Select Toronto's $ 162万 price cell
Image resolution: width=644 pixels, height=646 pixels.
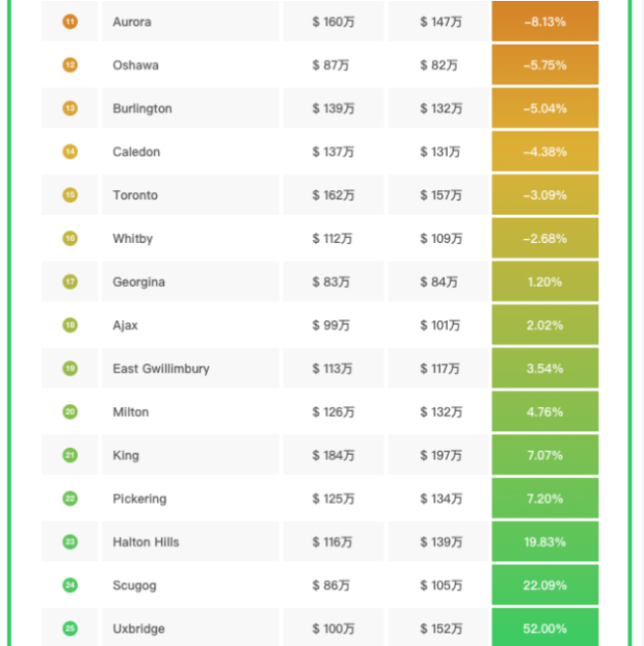[334, 195]
